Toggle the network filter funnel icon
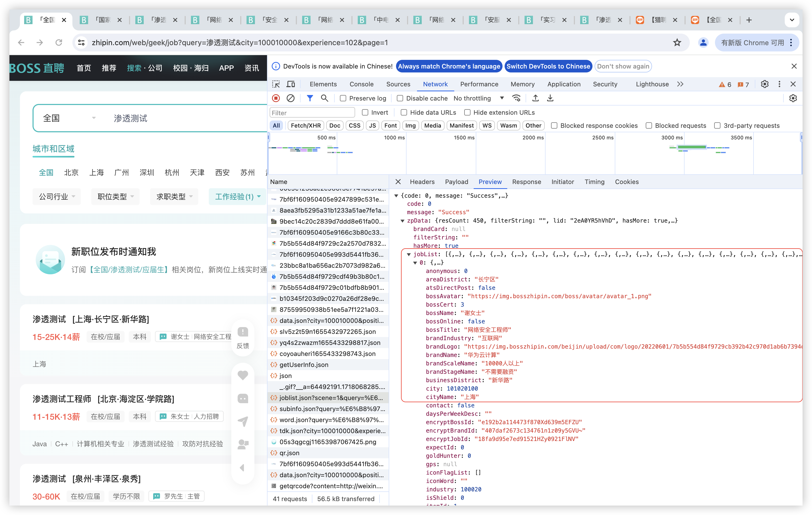812x515 pixels. click(309, 98)
